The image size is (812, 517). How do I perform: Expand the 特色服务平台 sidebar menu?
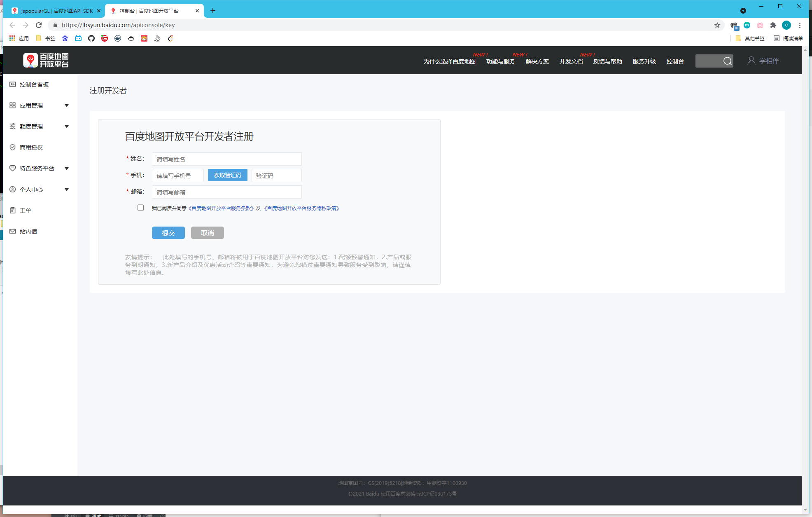39,168
